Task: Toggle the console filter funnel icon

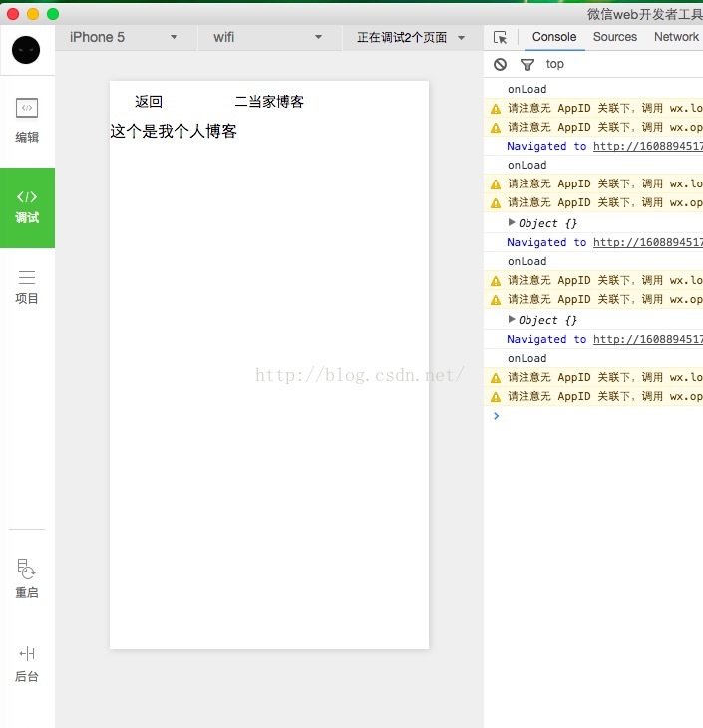Action: coord(527,64)
